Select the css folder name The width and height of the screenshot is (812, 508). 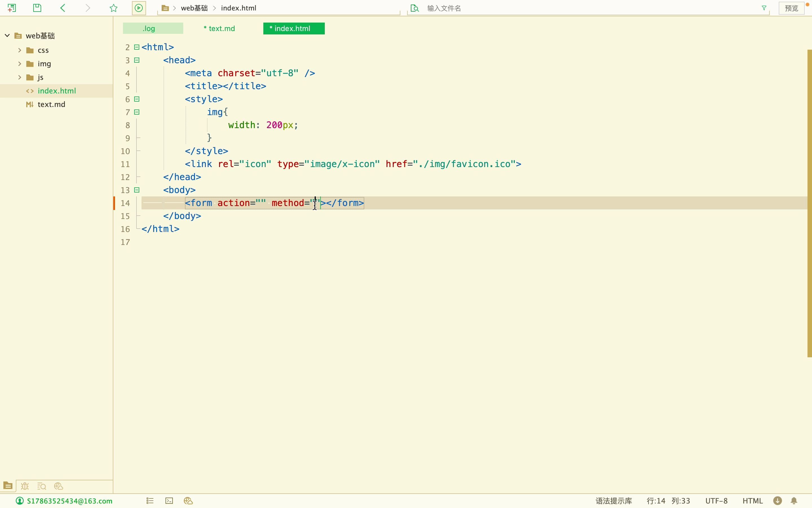pos(43,51)
